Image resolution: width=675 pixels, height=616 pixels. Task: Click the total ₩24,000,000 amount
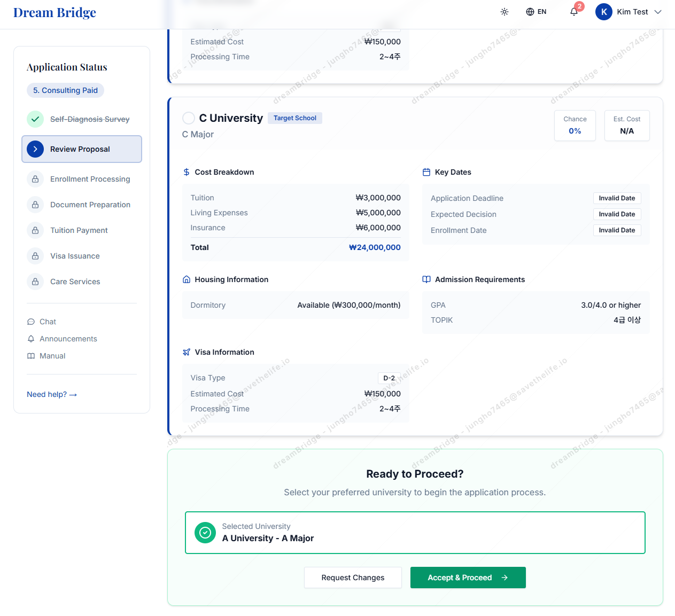click(x=375, y=247)
